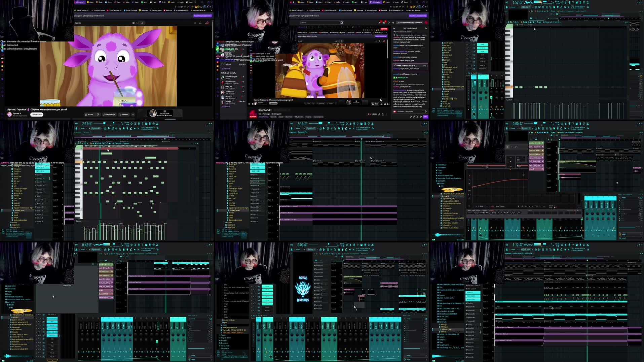644x362 pixels.
Task: Select Pattern 26 in pattern list at 2:11:88
Action: click(39, 222)
